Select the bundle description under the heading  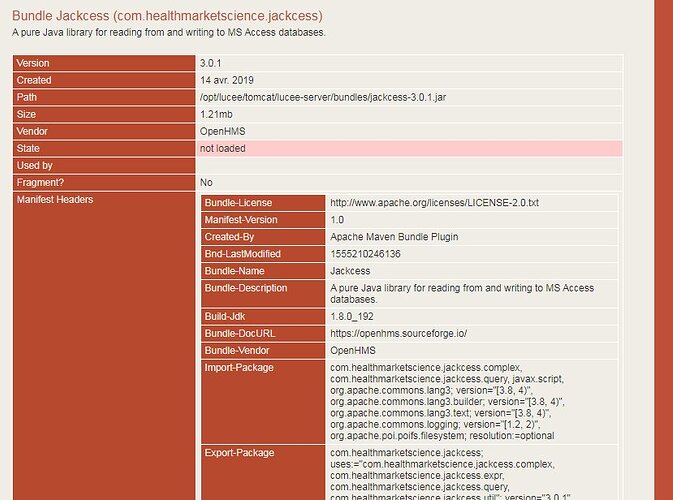pos(169,33)
